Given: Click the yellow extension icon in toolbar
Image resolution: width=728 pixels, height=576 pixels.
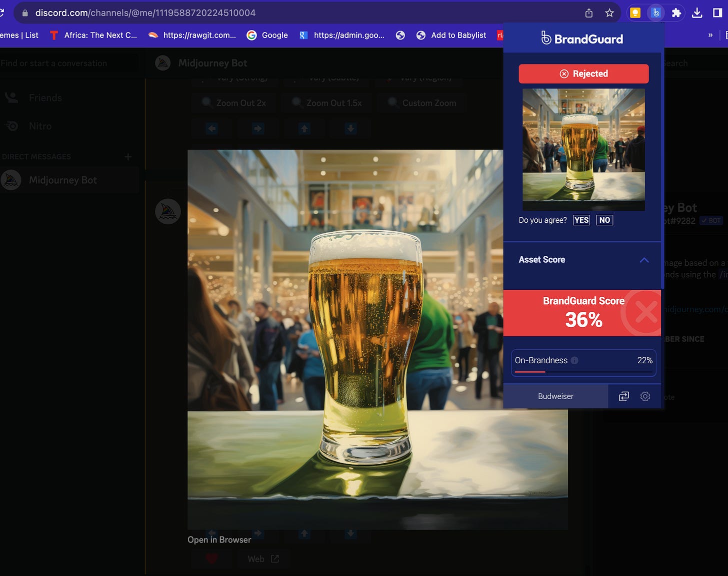Looking at the screenshot, I should click(635, 13).
